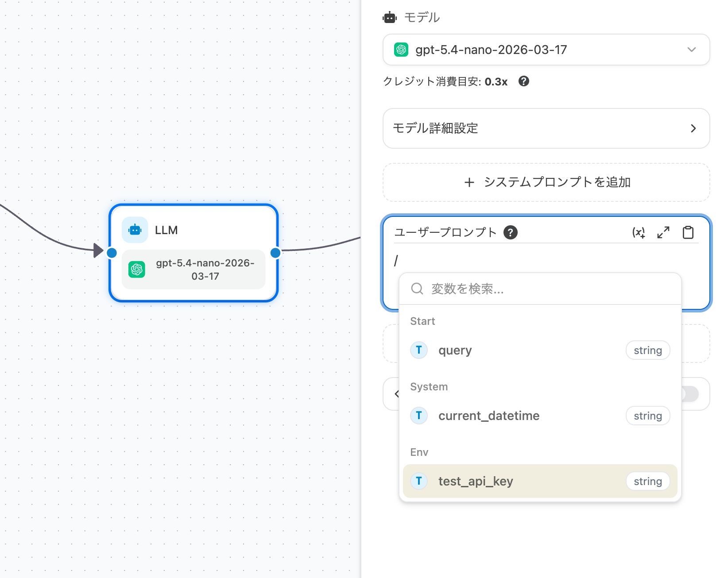728x578 pixels.
Task: Click the chevron on モデル詳細設定
Action: point(693,128)
